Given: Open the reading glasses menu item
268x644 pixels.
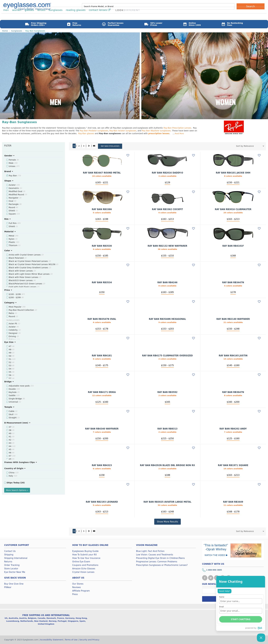Looking at the screenshot, I should coord(76,10).
